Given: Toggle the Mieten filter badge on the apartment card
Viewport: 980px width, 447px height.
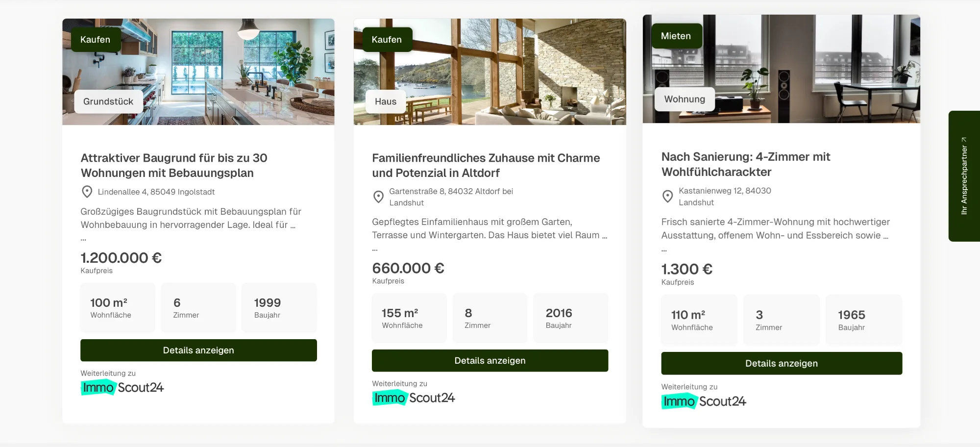Looking at the screenshot, I should click(676, 35).
